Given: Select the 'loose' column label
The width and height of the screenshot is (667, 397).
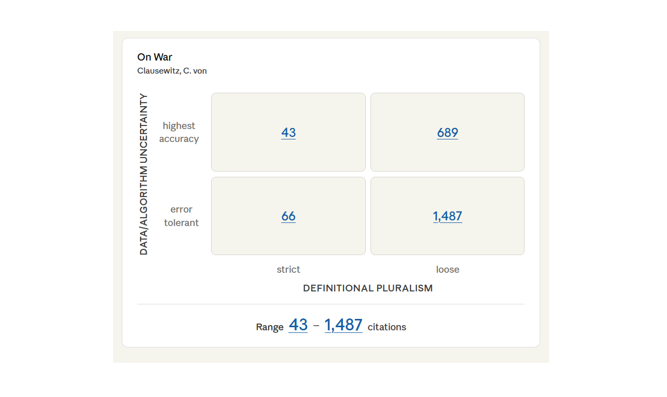Looking at the screenshot, I should coord(448,269).
